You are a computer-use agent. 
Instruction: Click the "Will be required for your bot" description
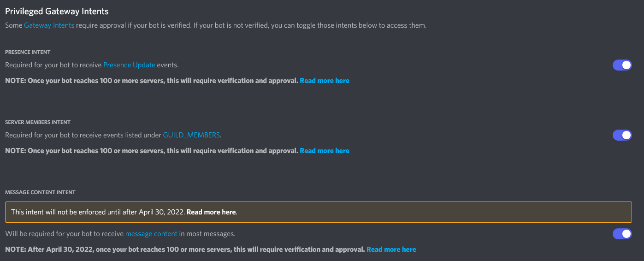(x=65, y=234)
